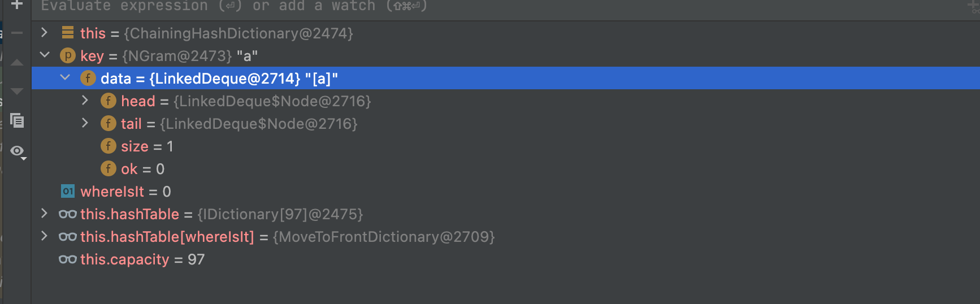Screen dimensions: 980x304
Task: Expand the this.hashTable[whereIsIt] watch
Action: (44, 236)
